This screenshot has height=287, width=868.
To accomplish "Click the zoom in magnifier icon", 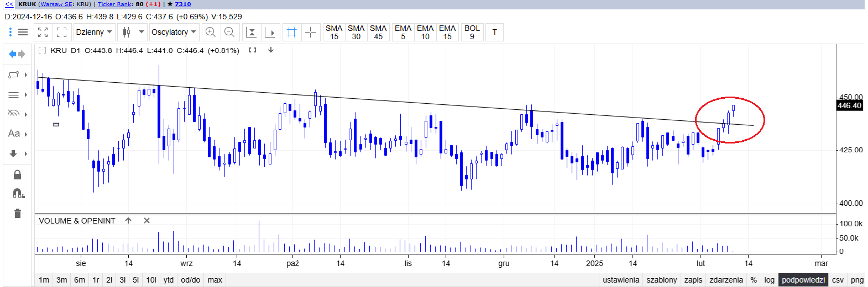I will pos(211,33).
